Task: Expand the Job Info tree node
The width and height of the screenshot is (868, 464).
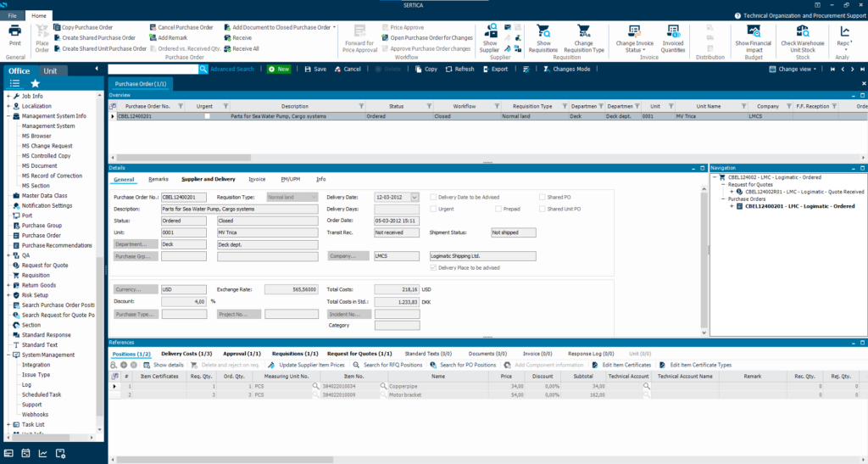Action: coord(8,97)
